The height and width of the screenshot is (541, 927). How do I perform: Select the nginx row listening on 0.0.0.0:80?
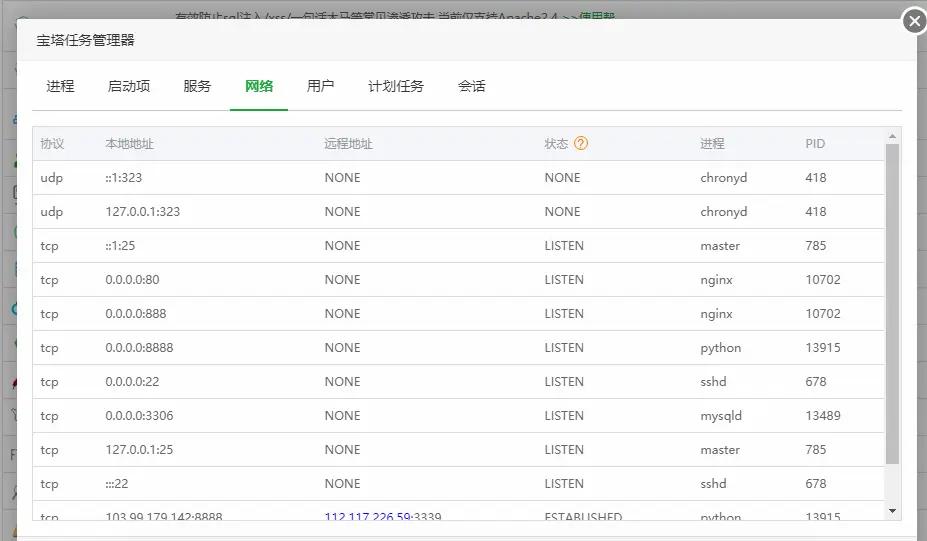pyautogui.click(x=458, y=280)
